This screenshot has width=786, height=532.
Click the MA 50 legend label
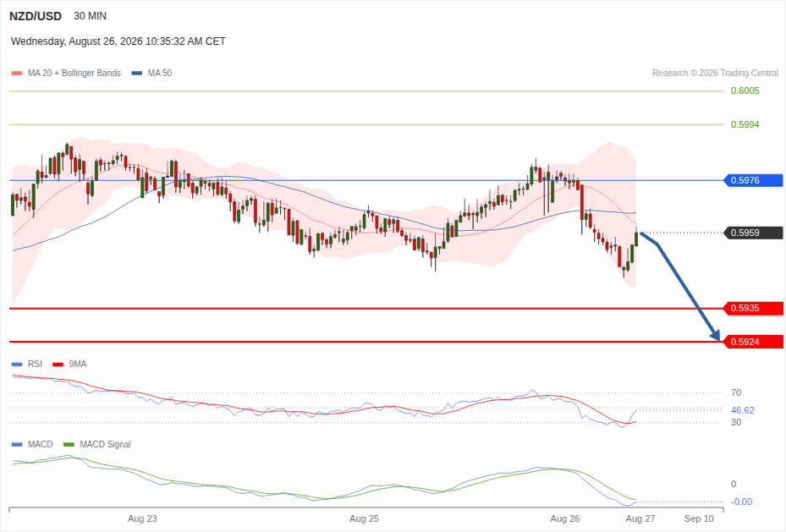160,73
